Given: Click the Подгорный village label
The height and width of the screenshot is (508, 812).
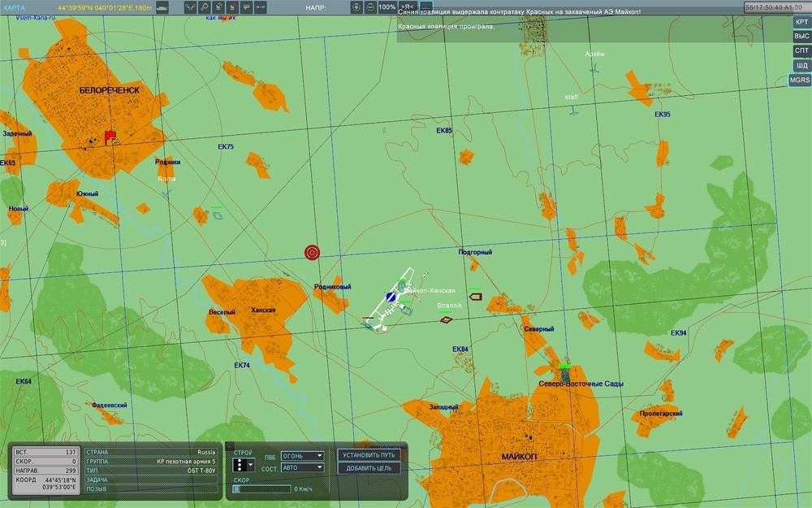Looking at the screenshot, I should 475,253.
